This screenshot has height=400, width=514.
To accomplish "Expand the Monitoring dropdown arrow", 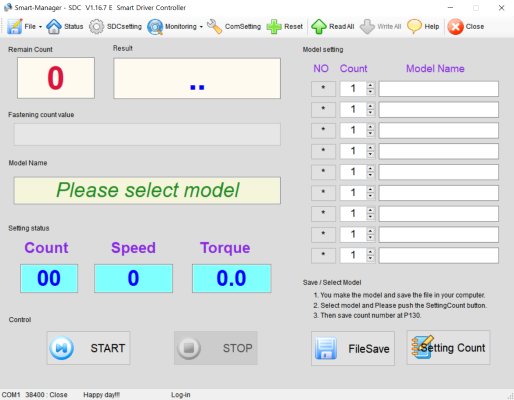I will 201,27.
